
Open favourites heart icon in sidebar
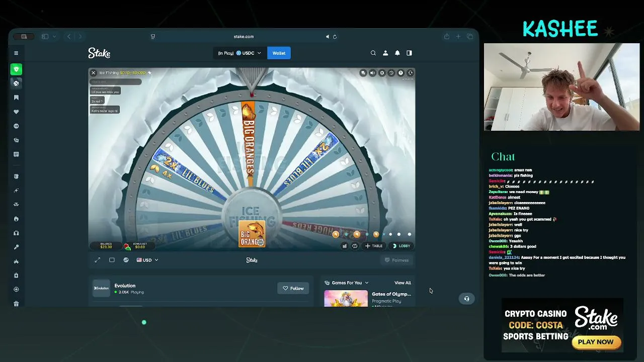point(16,112)
